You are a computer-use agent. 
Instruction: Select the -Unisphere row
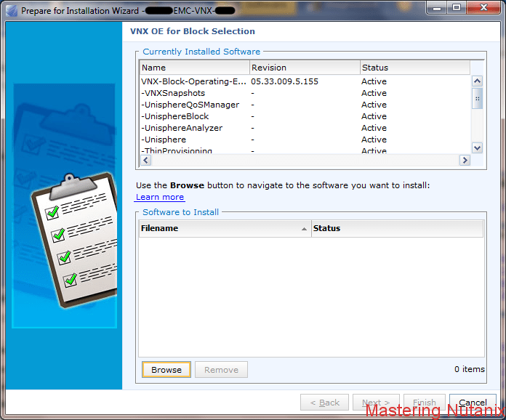coord(305,140)
